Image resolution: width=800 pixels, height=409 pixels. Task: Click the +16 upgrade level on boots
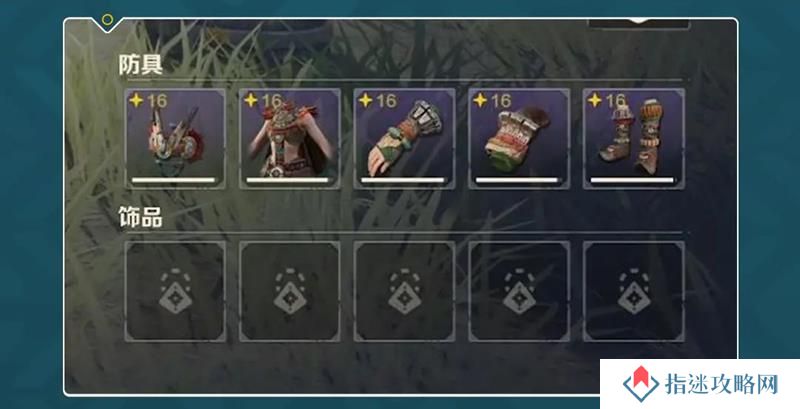[607, 100]
